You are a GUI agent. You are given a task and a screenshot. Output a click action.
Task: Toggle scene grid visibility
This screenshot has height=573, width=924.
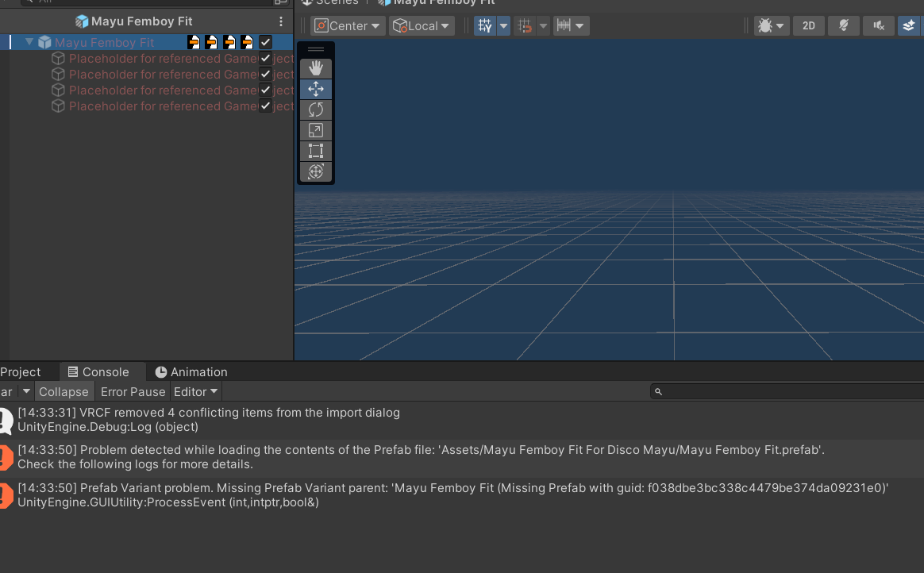coord(485,26)
